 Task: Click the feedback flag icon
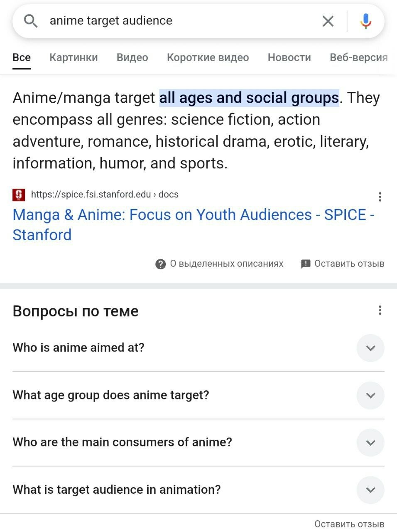tap(306, 264)
